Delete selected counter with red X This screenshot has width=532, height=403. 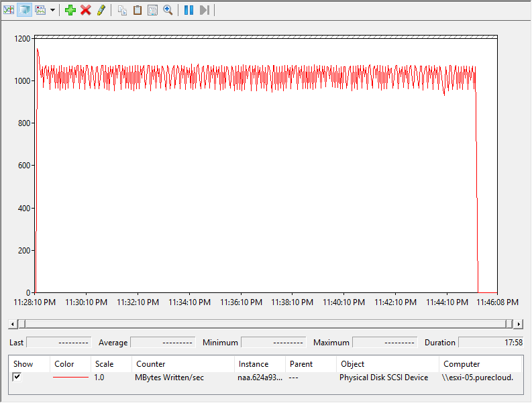coord(86,10)
